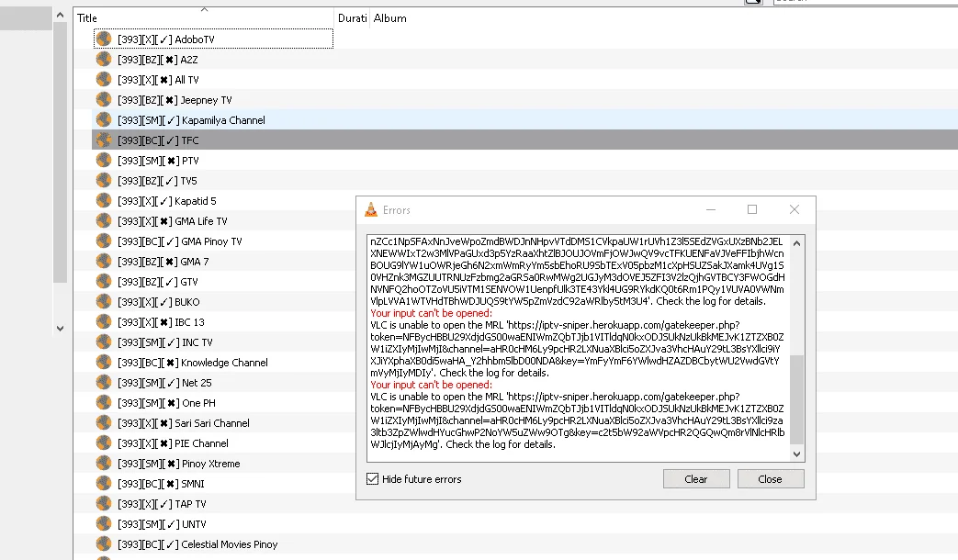Click the globe icon next to Sari Sari Channel

click(x=104, y=422)
